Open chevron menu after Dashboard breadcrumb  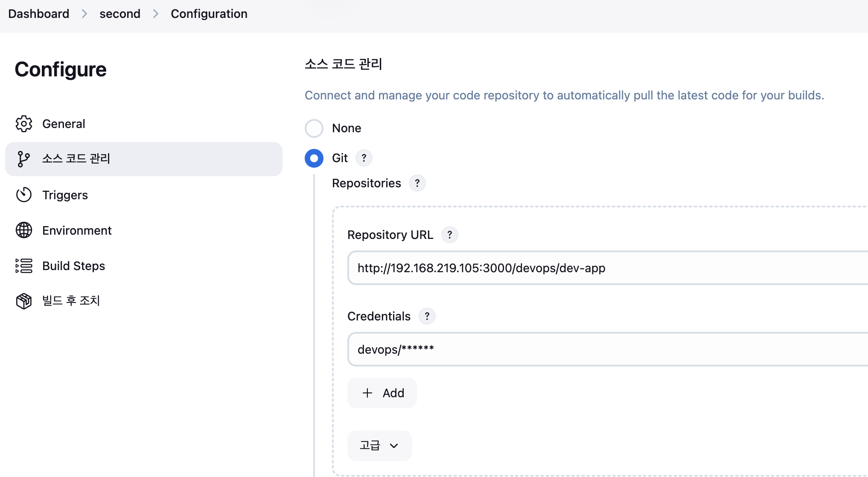click(84, 14)
